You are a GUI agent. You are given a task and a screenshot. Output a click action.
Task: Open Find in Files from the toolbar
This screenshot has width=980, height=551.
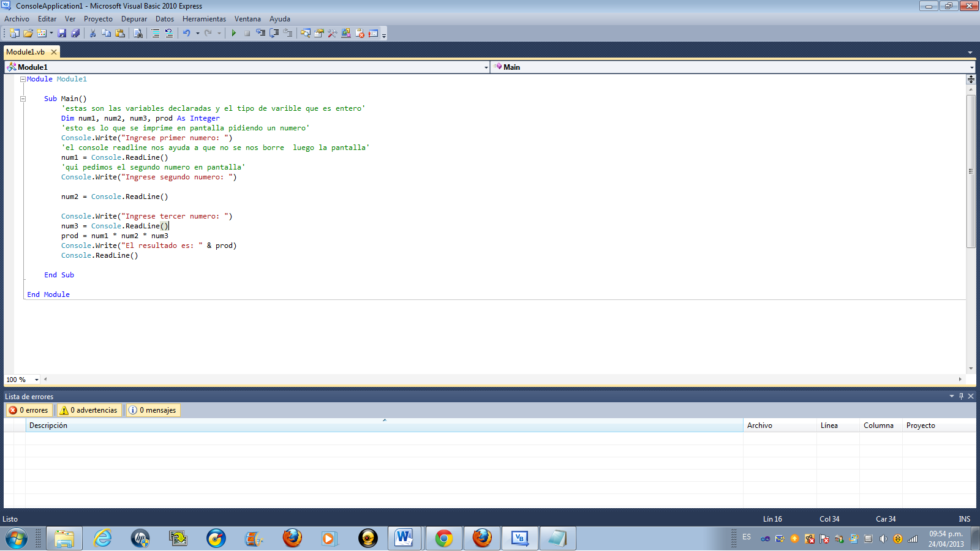pos(138,34)
